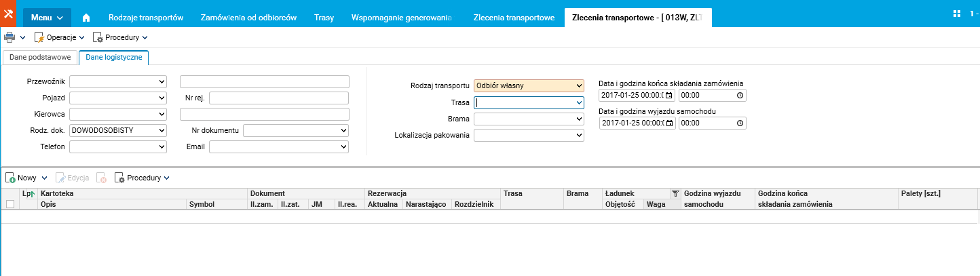Open the blue Menu button

47,17
